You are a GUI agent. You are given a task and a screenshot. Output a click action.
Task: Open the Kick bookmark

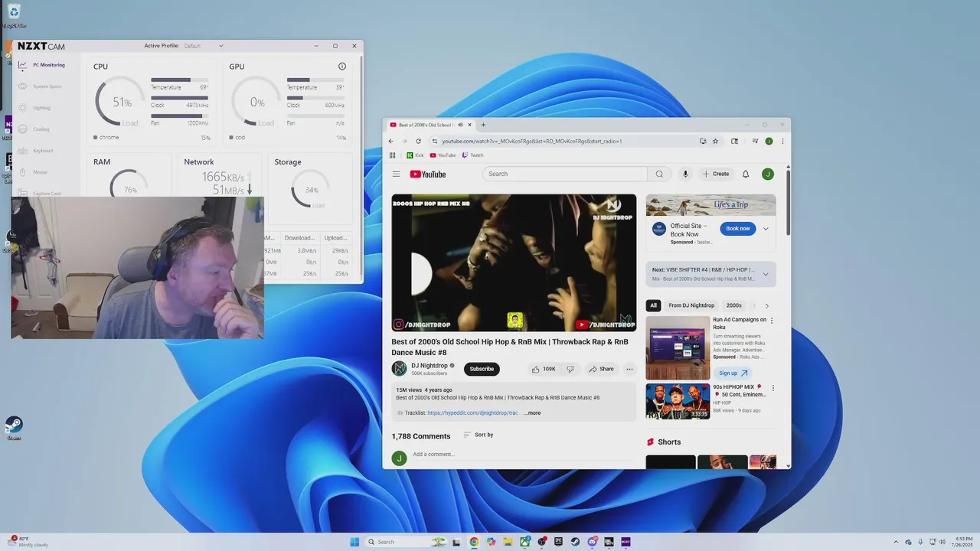click(415, 155)
